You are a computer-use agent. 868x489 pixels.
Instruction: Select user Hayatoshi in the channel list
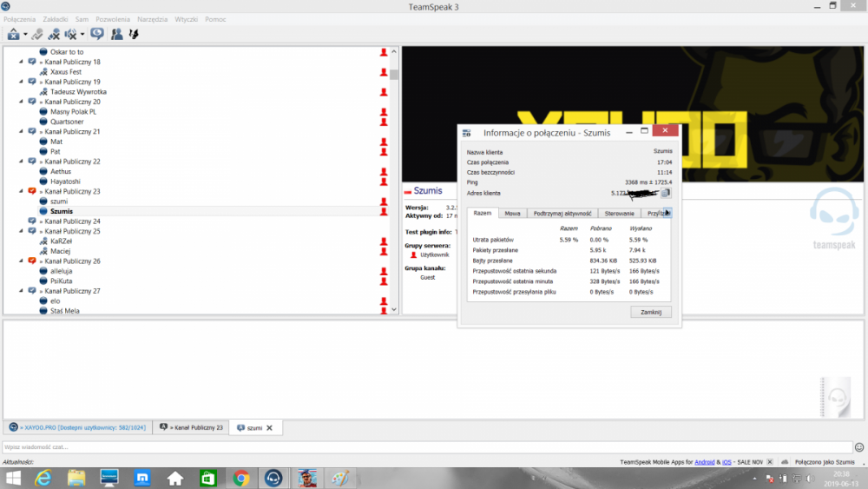pos(65,182)
